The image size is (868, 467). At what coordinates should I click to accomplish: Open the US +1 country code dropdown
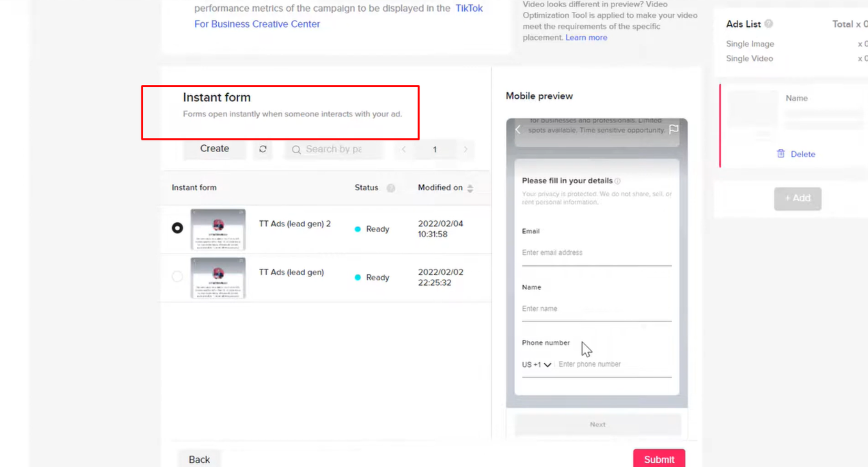click(x=536, y=364)
